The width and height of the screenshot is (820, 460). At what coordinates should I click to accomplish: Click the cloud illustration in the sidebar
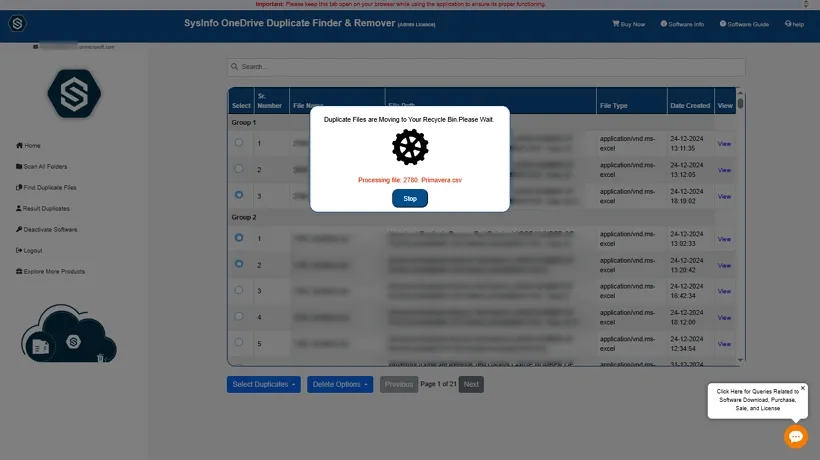[69, 334]
